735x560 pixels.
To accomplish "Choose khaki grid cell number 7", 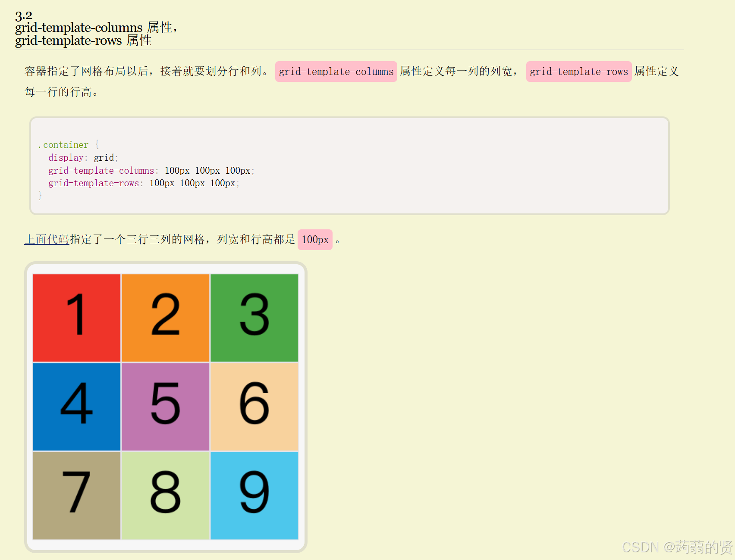I will point(77,495).
